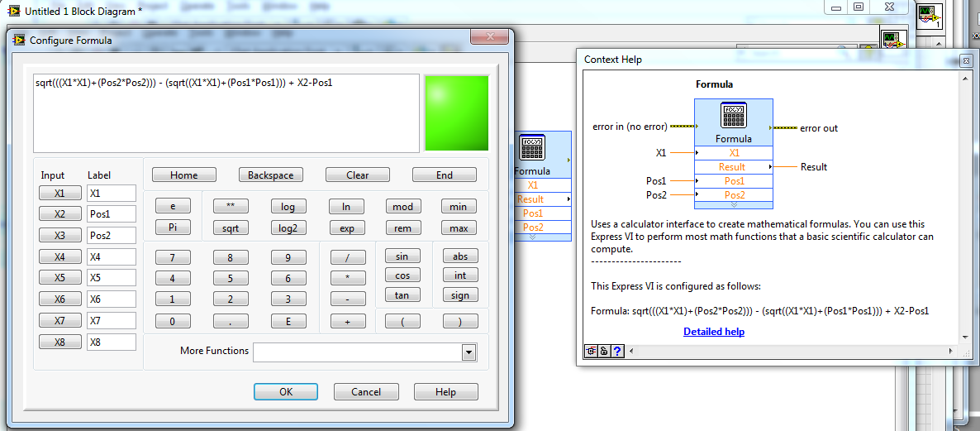Viewport: 980px width, 431px height.
Task: Click the Formula calculator icon on block diagram
Action: (x=531, y=148)
